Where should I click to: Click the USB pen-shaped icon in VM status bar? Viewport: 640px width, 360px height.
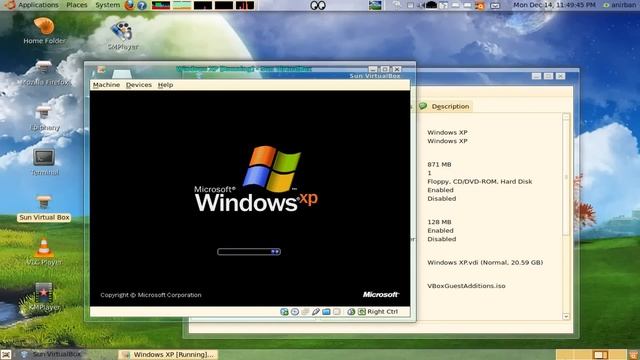click(316, 312)
